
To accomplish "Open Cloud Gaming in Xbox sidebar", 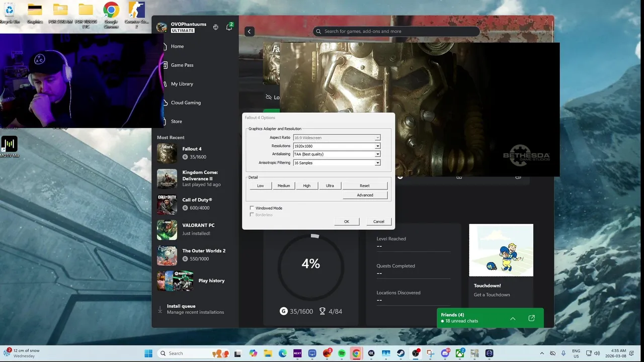I will pos(186,103).
